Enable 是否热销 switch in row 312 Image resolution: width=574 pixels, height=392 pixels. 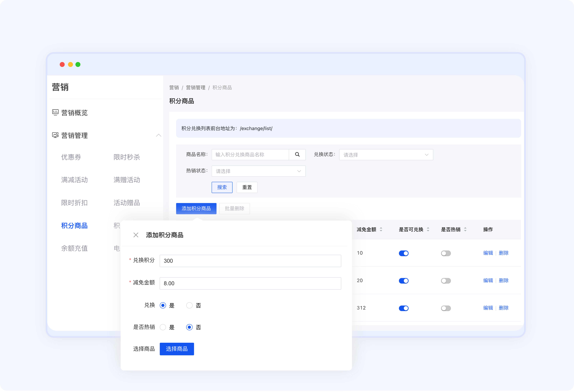click(446, 308)
